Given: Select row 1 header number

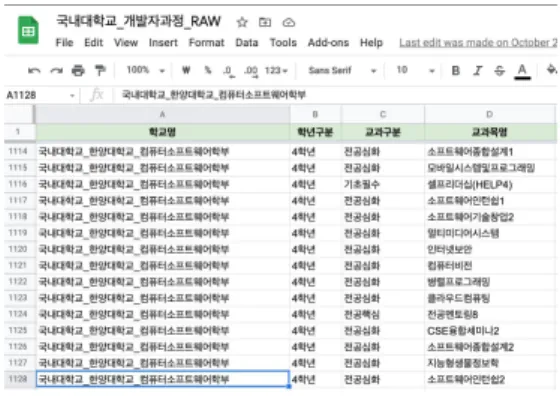Looking at the screenshot, I should [x=18, y=132].
